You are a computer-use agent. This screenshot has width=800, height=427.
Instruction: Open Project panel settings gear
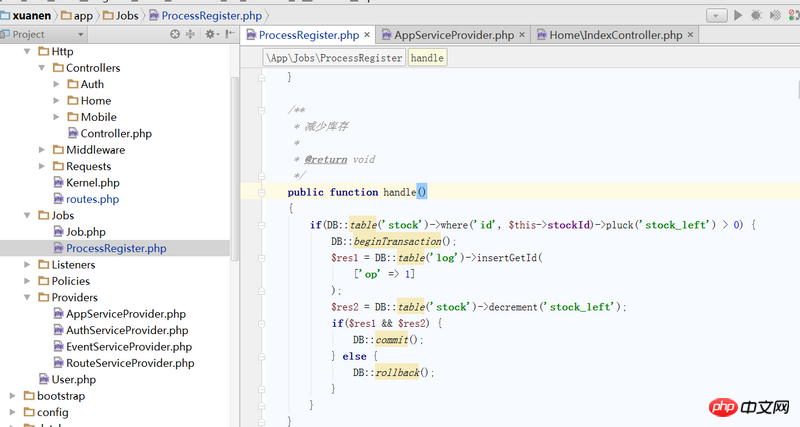coord(210,34)
